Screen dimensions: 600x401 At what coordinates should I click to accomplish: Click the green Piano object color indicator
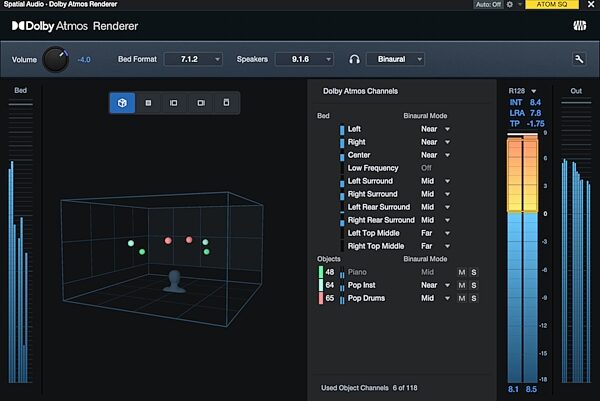[x=321, y=272]
